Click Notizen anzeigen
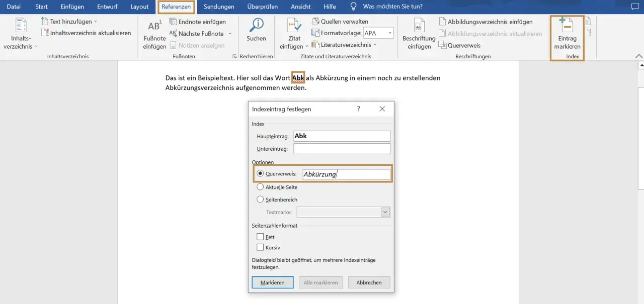 click(x=197, y=45)
